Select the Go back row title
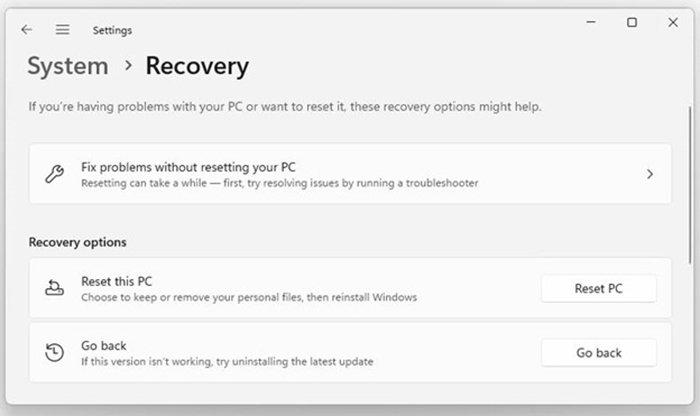The width and height of the screenshot is (700, 416). coord(104,345)
